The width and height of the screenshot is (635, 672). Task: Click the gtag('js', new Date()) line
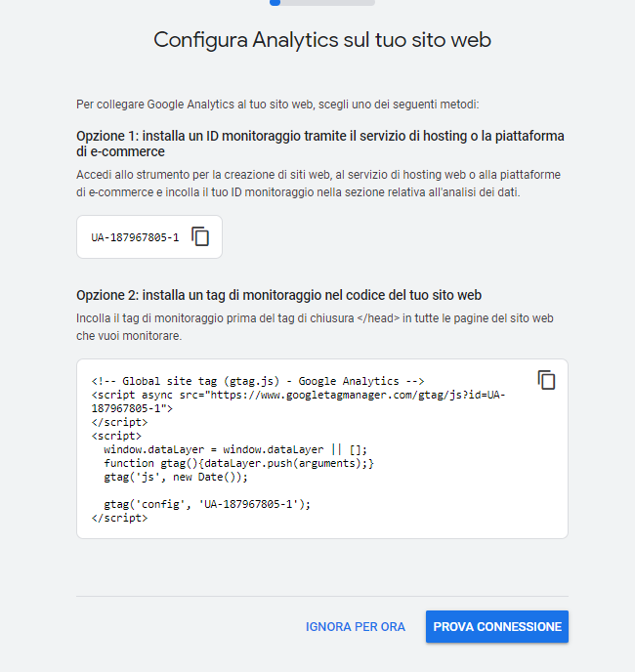pyautogui.click(x=176, y=477)
